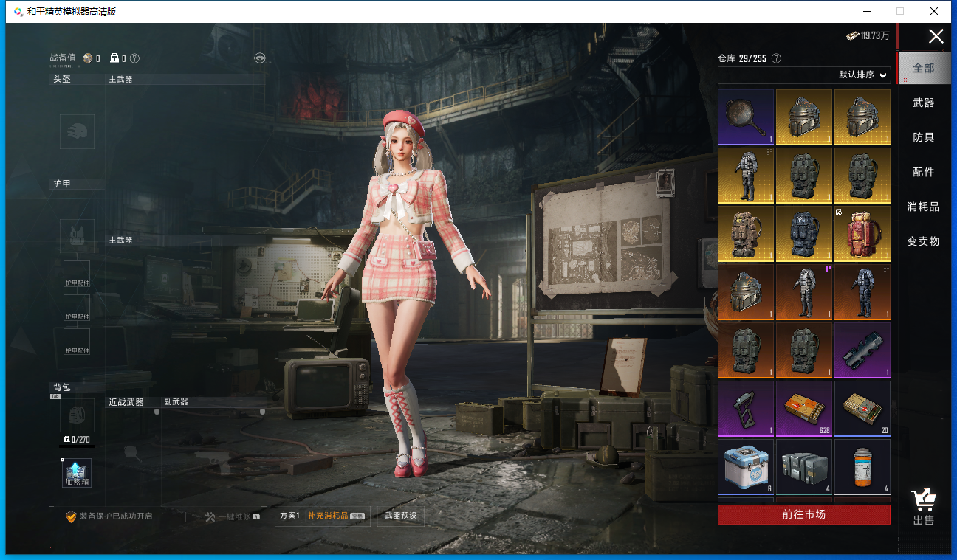
Task: Select the red backpack item in warehouse
Action: [x=862, y=234]
